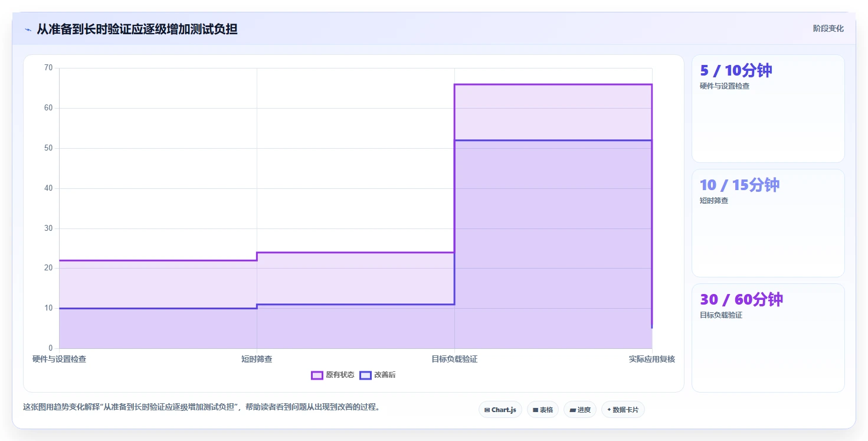This screenshot has width=868, height=441.
Task: Click the 表格 tag icon
Action: pos(535,410)
